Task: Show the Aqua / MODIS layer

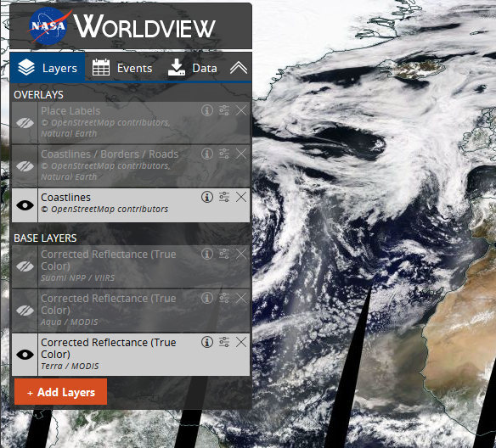Action: [25, 311]
